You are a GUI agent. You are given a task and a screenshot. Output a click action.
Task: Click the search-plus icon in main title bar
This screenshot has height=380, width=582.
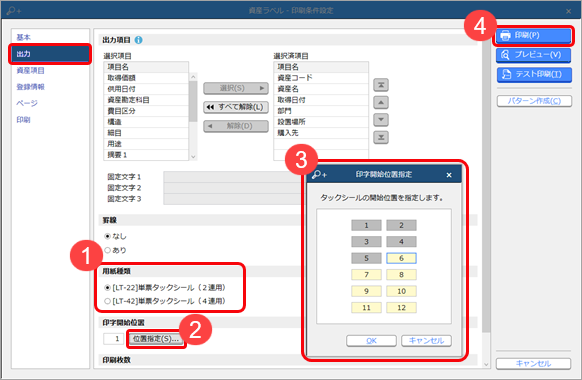pyautogui.click(x=14, y=11)
